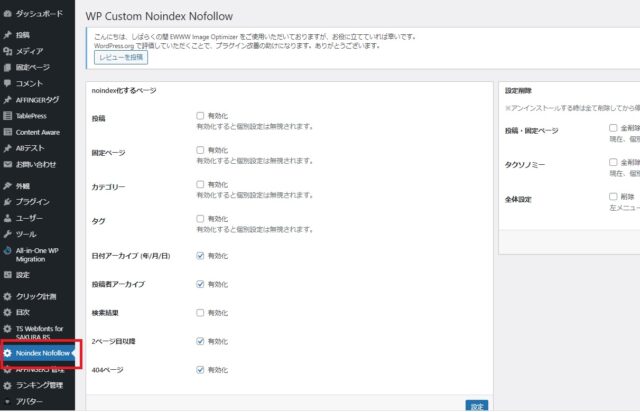Viewport: 640px width, 412px height.
Task: Enable noindex checkbox for カテゴリー row
Action: click(x=200, y=185)
